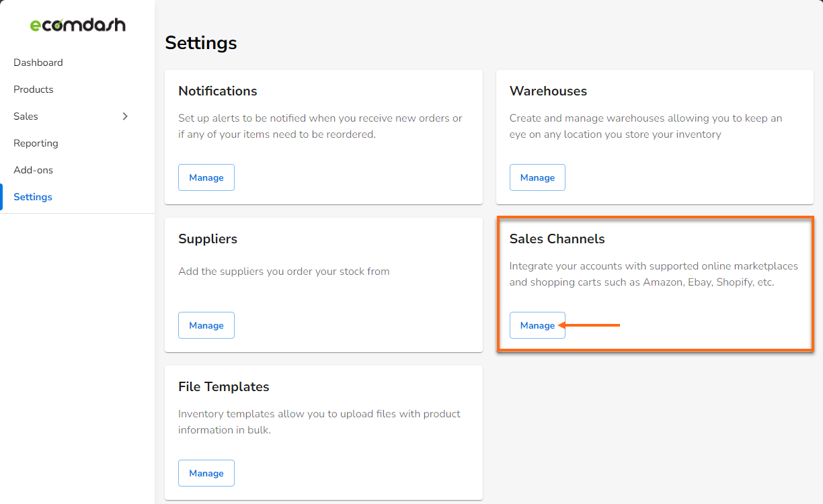This screenshot has width=823, height=504.
Task: Click the Notifications card heading
Action: click(x=218, y=91)
